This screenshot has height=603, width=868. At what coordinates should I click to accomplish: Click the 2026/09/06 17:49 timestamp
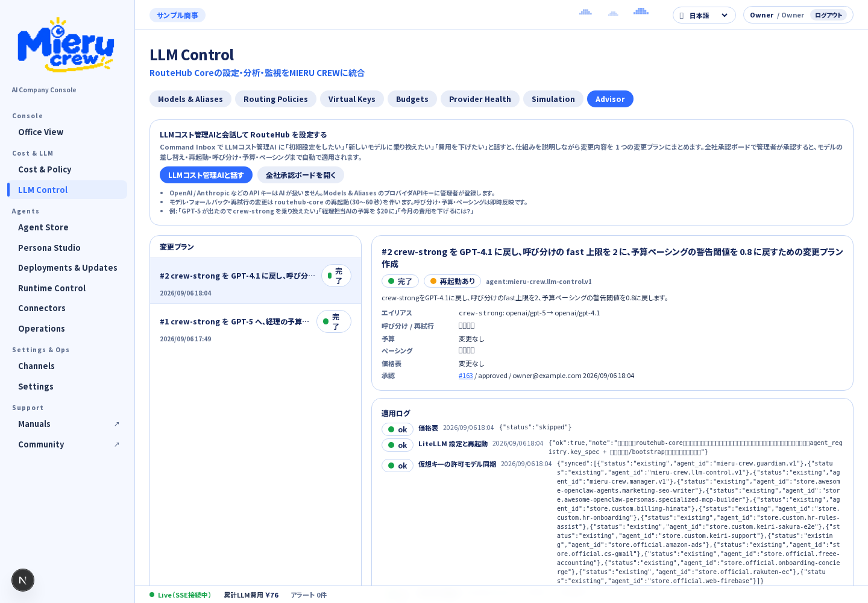coord(186,339)
